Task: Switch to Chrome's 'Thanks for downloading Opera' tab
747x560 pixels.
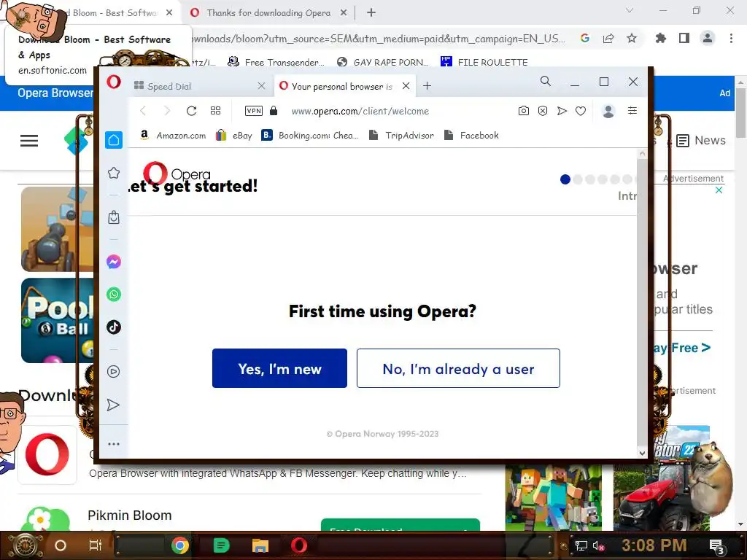Action: 268,13
